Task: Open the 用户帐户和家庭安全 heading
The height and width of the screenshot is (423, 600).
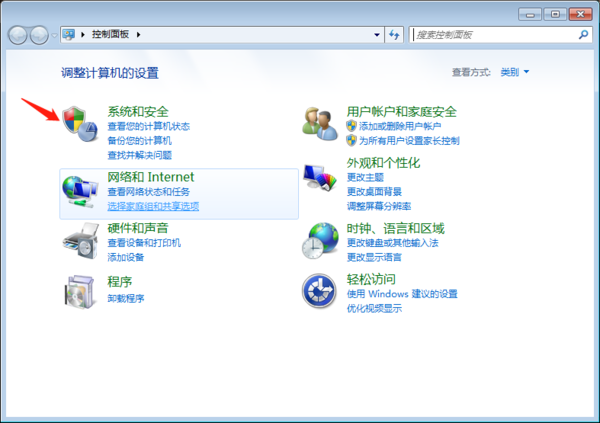Action: coord(401,112)
